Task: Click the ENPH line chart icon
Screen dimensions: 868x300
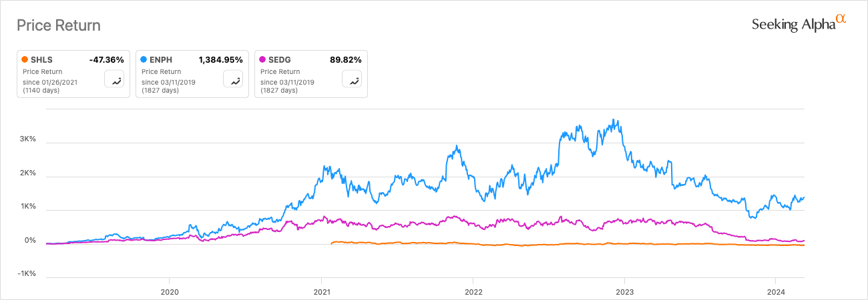Action: (x=235, y=80)
